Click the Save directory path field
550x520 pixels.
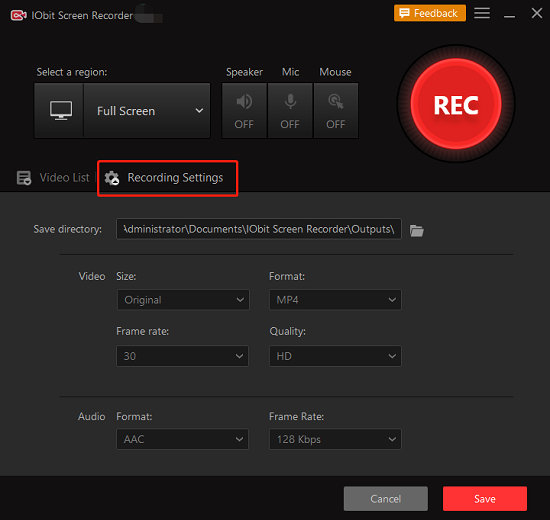[259, 229]
